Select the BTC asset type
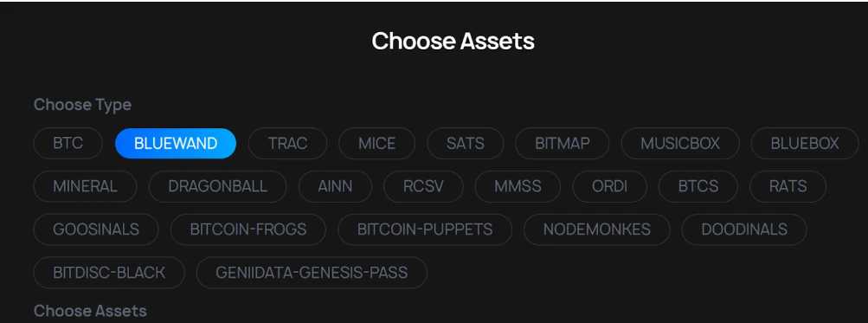Viewport: 868px width, 323px height. [x=68, y=144]
